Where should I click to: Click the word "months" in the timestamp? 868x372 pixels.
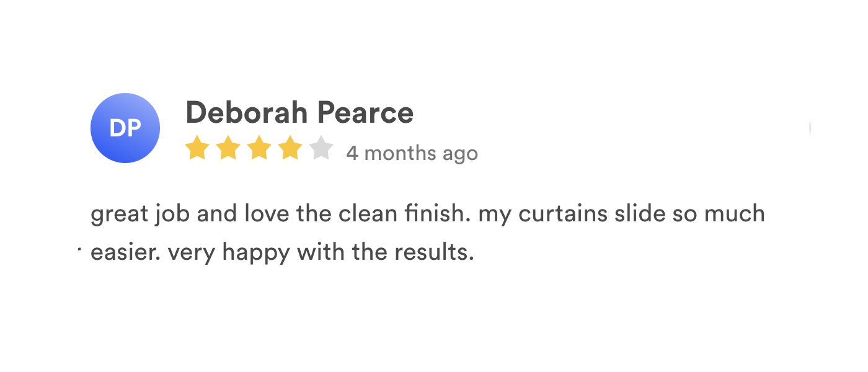coord(400,153)
